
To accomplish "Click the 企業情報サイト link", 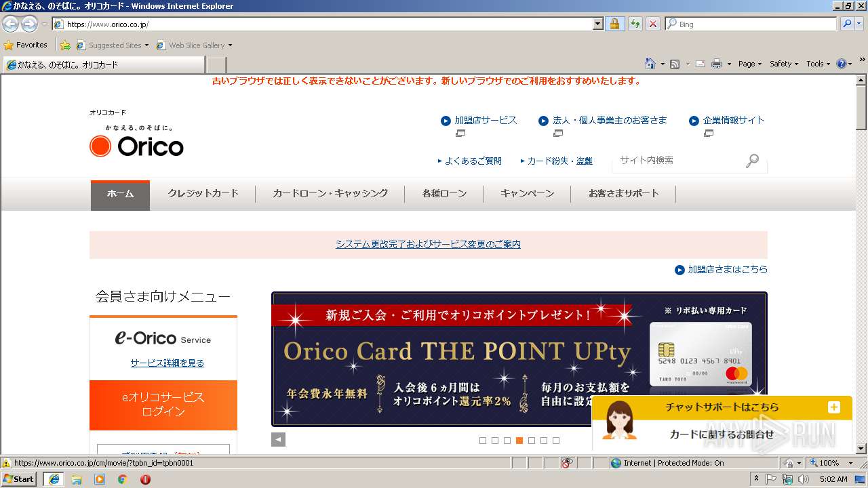I will (734, 120).
